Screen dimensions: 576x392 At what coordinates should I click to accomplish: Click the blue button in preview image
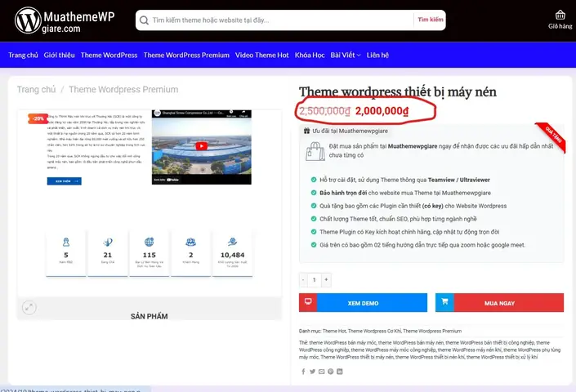pos(65,181)
